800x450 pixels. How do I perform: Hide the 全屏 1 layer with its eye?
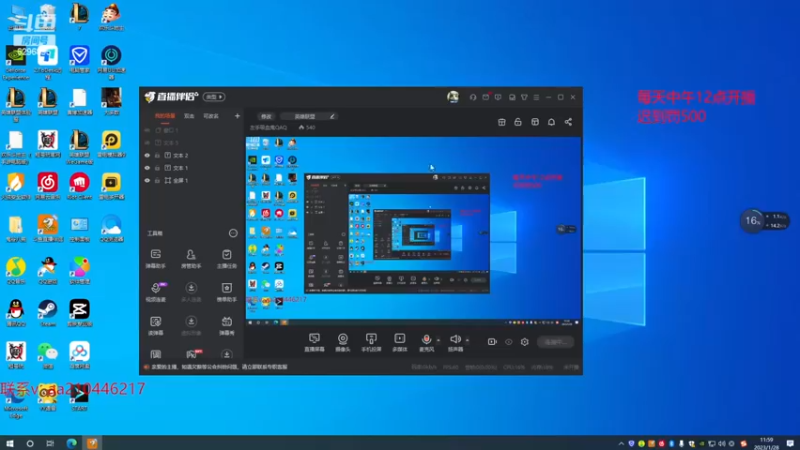click(147, 181)
